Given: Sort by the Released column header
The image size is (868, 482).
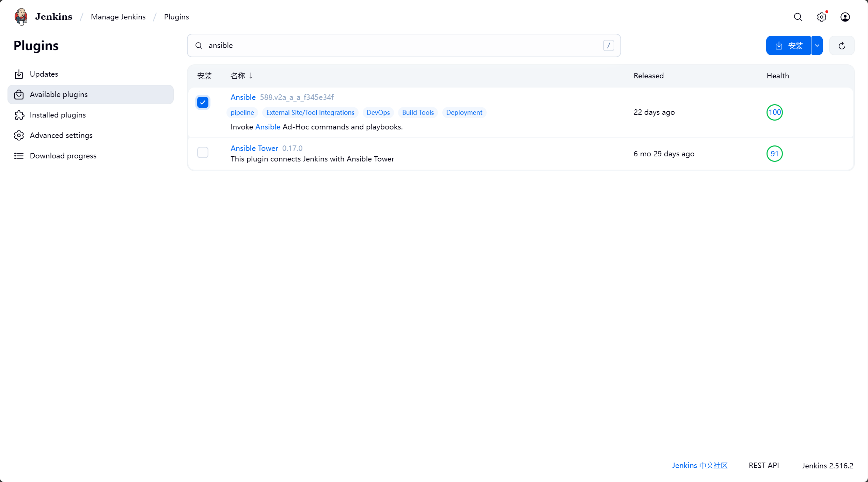Looking at the screenshot, I should [648, 76].
